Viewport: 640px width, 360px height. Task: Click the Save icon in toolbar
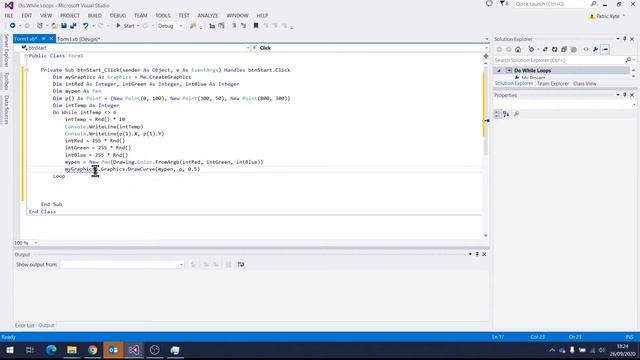click(64, 26)
